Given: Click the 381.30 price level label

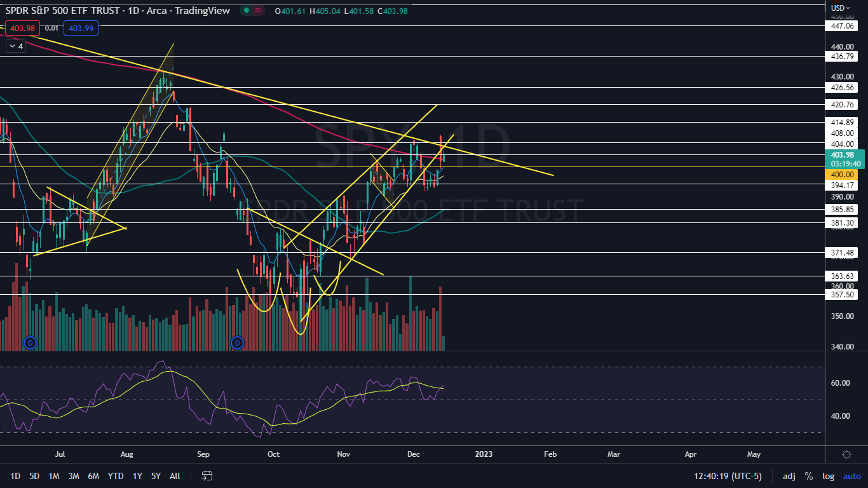Looking at the screenshot, I should [x=842, y=223].
